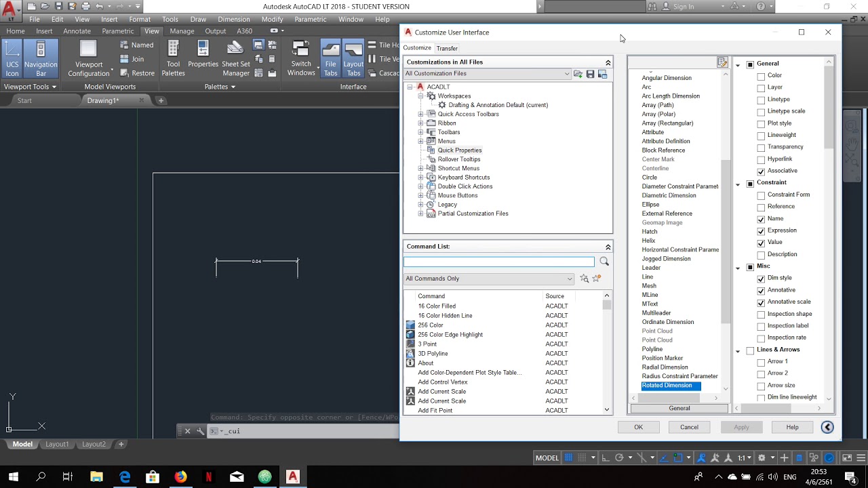Select Quick Properties tree item
This screenshot has height=488, width=868.
459,150
